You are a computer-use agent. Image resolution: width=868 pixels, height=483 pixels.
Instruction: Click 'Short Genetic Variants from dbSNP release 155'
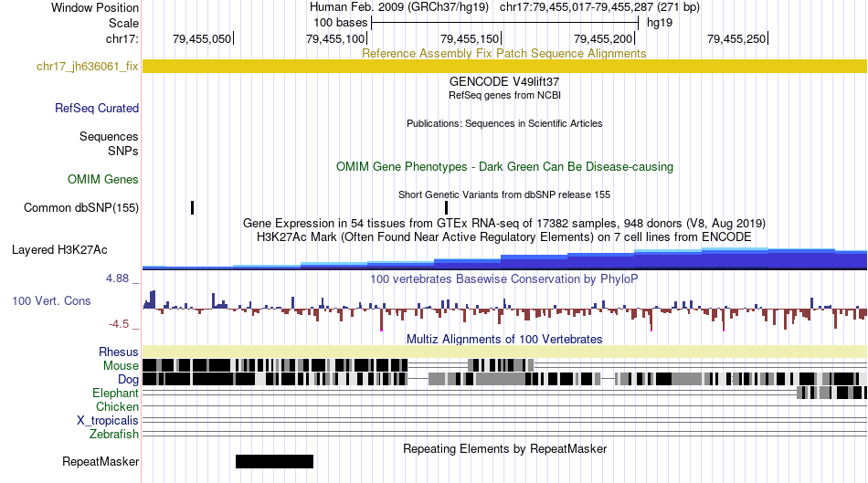(x=504, y=194)
